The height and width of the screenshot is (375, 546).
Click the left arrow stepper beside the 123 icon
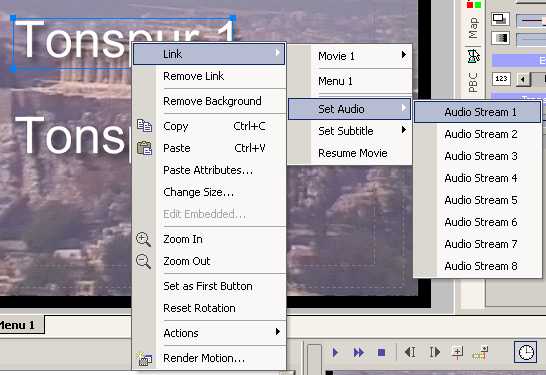(523, 79)
